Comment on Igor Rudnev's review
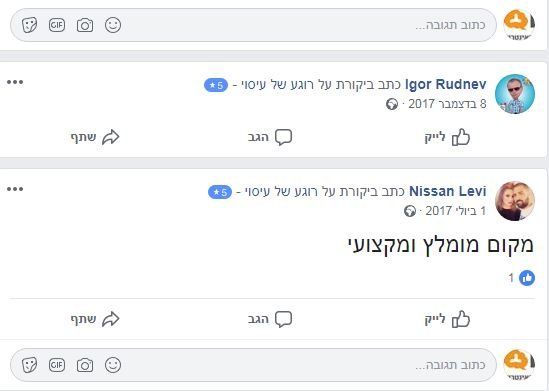 point(270,137)
